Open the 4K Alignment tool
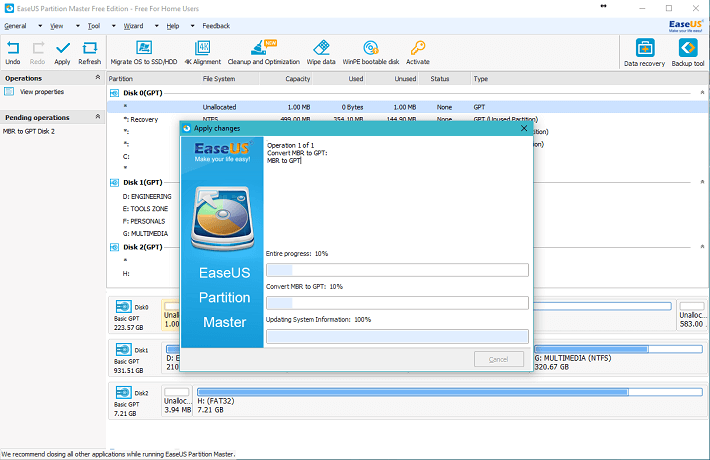710x460 pixels. click(x=202, y=53)
